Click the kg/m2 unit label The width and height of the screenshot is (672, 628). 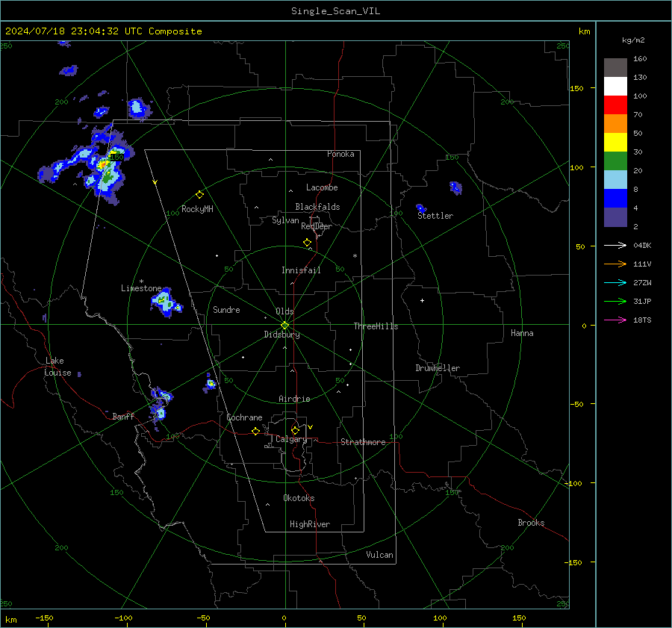[633, 40]
